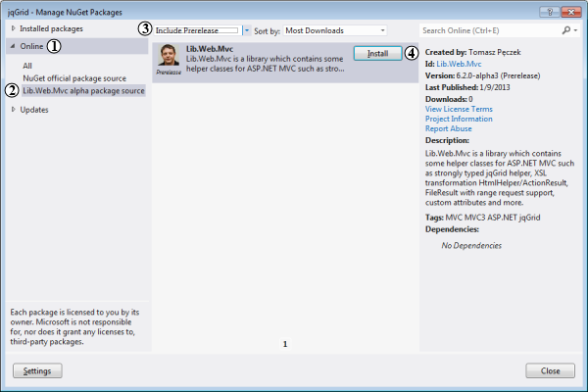Click the Last Published 1/9/2013 text
The height and width of the screenshot is (392, 588).
point(467,87)
